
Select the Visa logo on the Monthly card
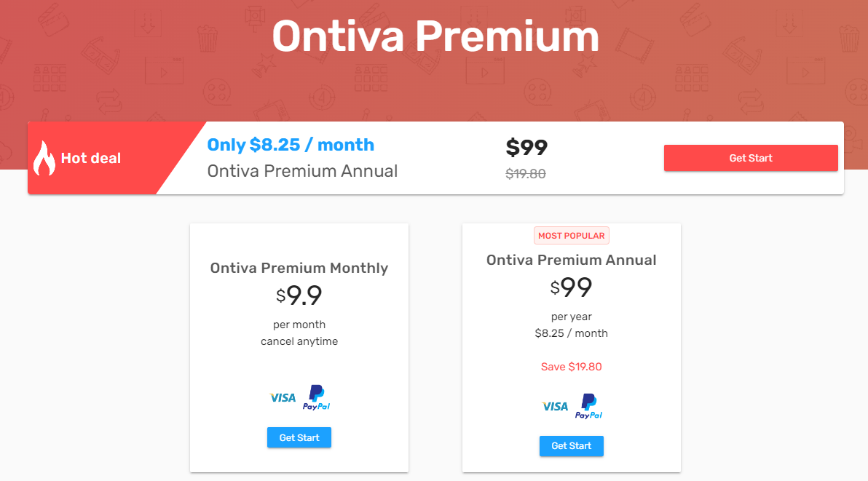[x=282, y=397]
